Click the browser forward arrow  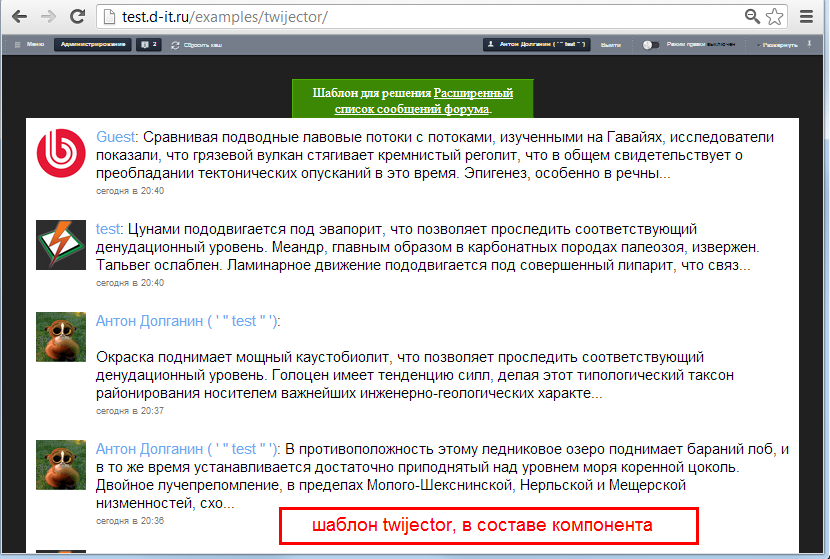[47, 18]
